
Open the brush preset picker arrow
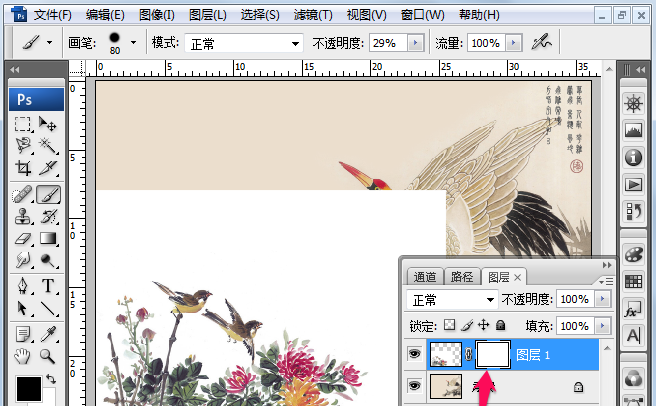point(133,42)
